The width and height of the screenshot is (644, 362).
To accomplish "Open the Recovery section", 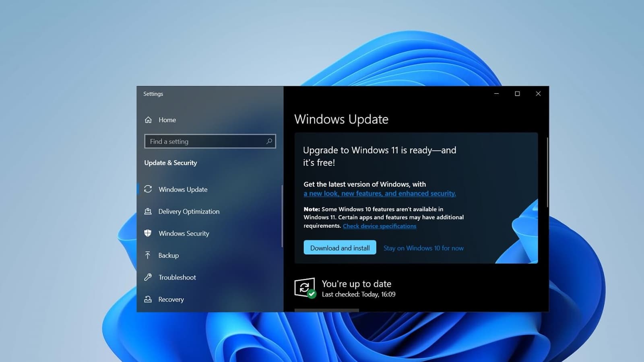I will [x=171, y=299].
